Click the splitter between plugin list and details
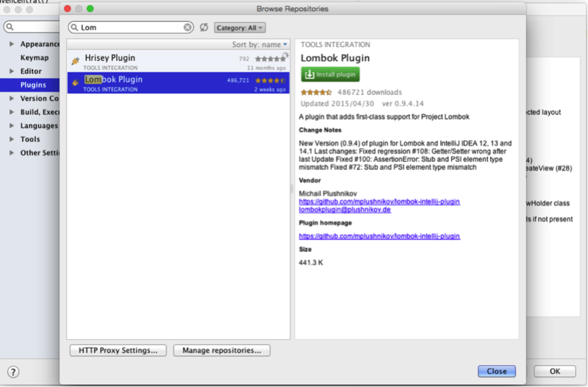The width and height of the screenshot is (588, 387). (x=292, y=189)
